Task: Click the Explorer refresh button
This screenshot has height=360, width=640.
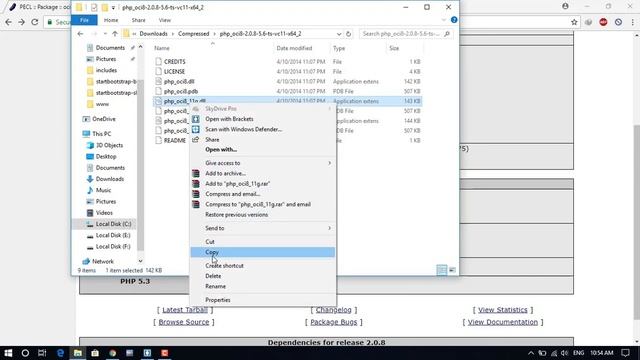Action: pos(348,34)
